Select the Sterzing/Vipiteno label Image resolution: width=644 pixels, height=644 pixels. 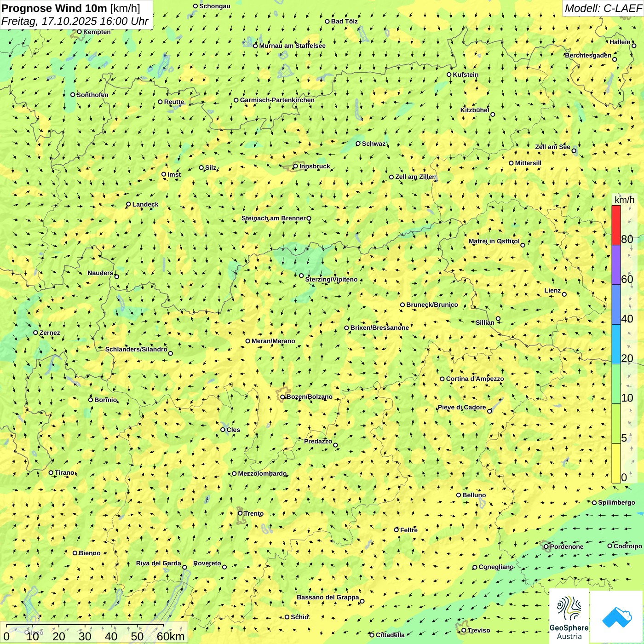click(x=331, y=279)
